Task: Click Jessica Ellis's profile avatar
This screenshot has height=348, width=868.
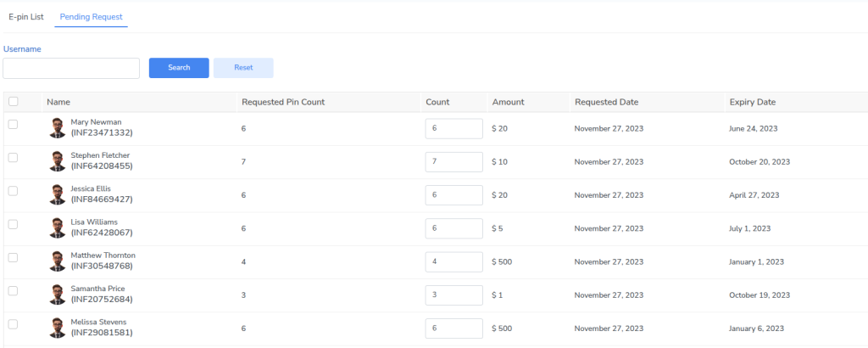Action: point(57,194)
